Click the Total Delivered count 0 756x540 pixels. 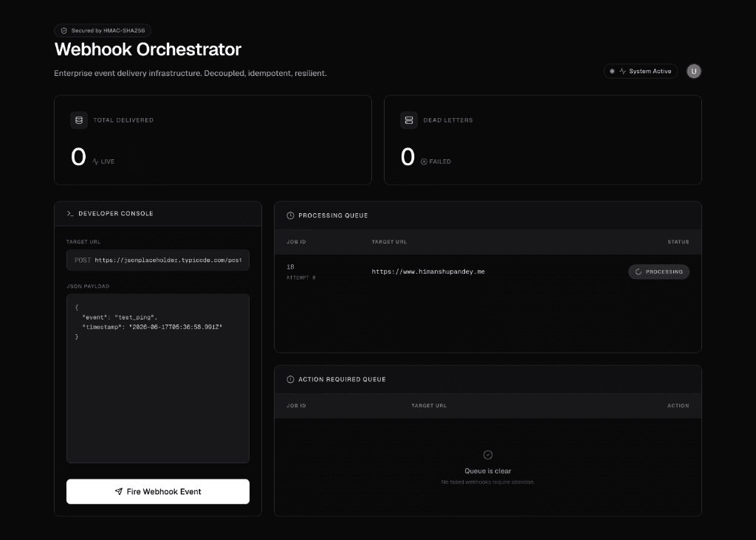tap(78, 157)
